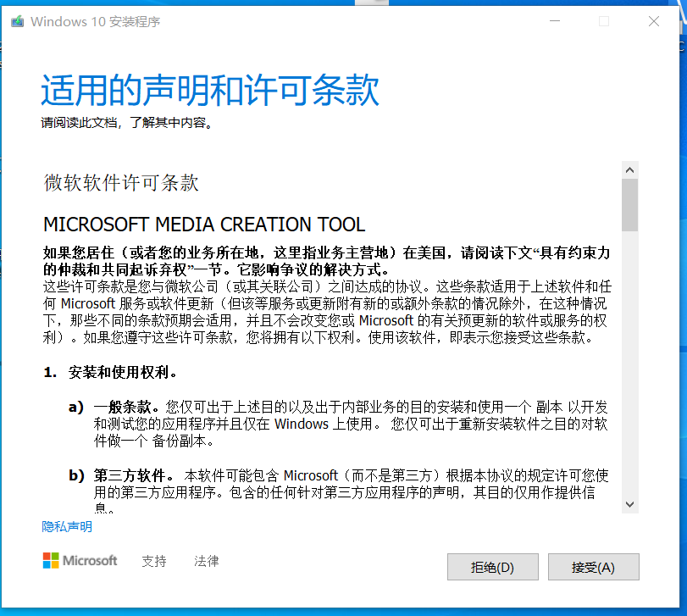Click the license scrollbar down arrow
This screenshot has width=687, height=616.
tap(630, 504)
